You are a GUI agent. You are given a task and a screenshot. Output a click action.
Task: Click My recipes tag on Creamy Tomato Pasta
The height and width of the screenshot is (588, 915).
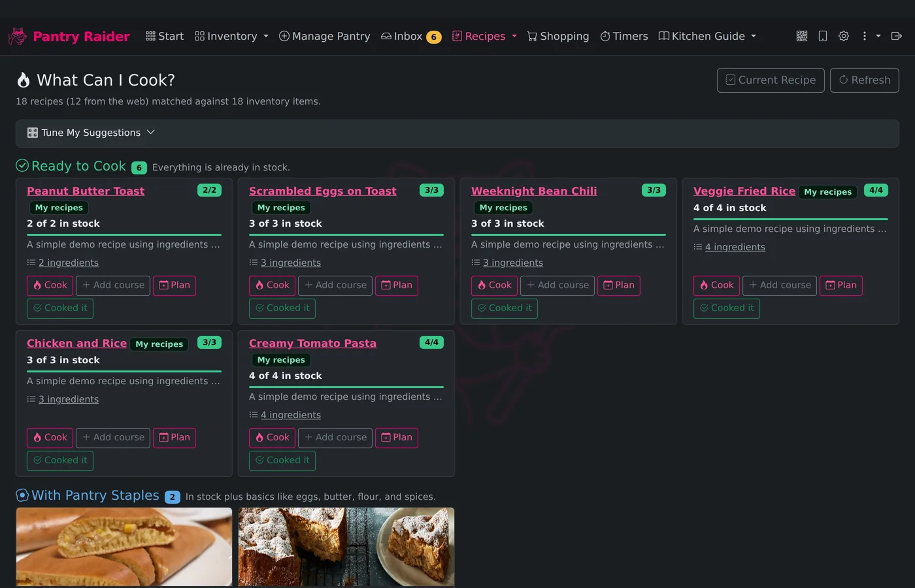pyautogui.click(x=281, y=360)
